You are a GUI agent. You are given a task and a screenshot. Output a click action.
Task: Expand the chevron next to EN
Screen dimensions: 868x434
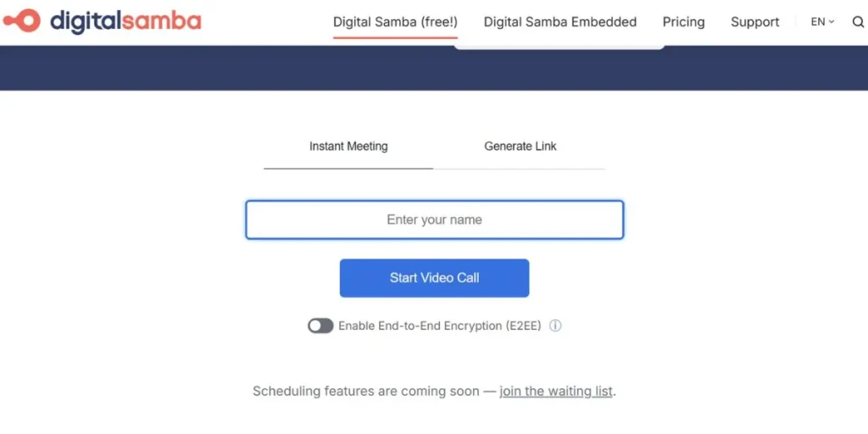click(832, 22)
